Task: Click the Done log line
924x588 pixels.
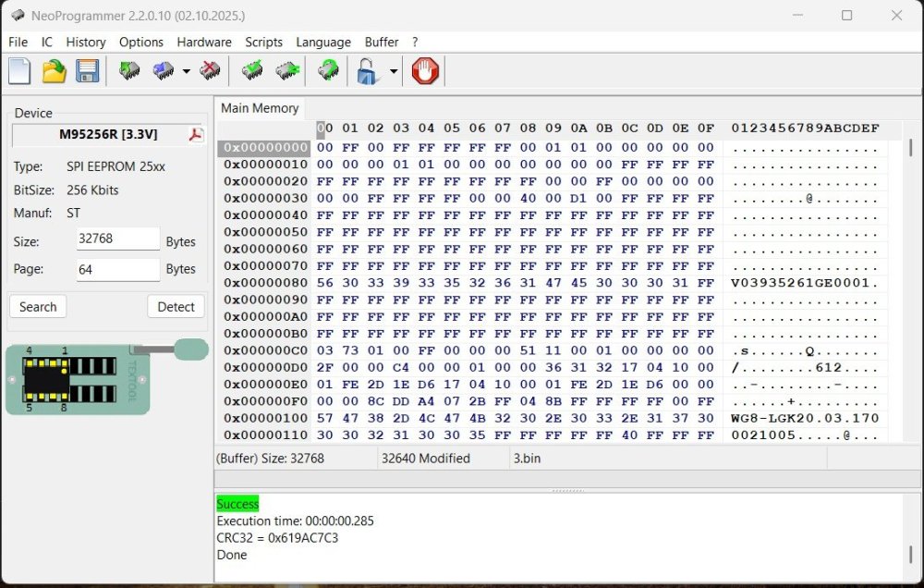Action: point(232,555)
